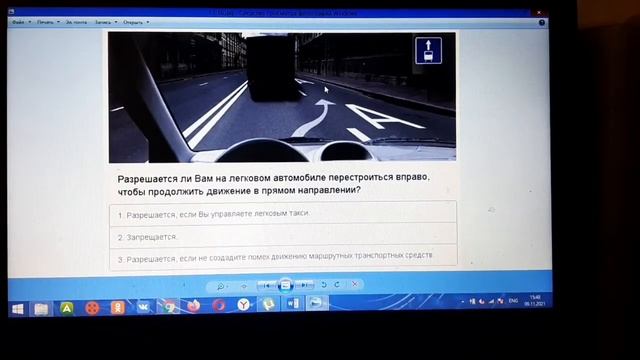
Task: Click the actual size fit button
Action: click(x=244, y=286)
